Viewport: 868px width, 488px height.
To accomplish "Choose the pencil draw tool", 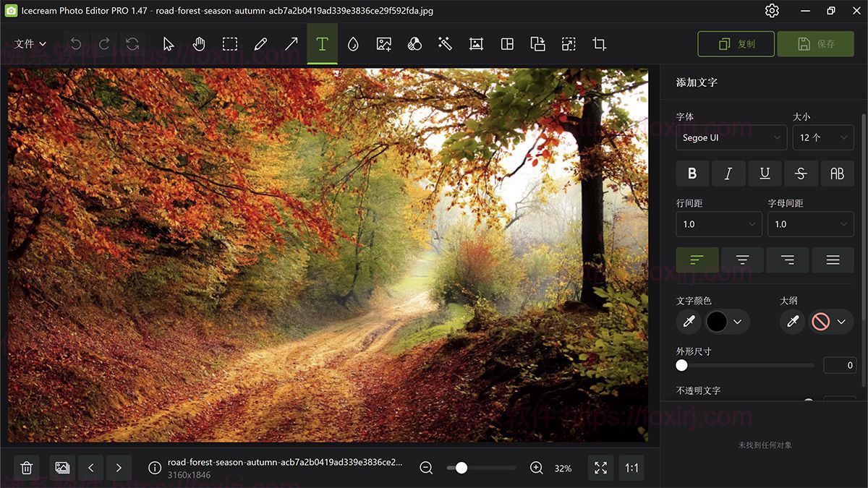I will click(x=260, y=44).
